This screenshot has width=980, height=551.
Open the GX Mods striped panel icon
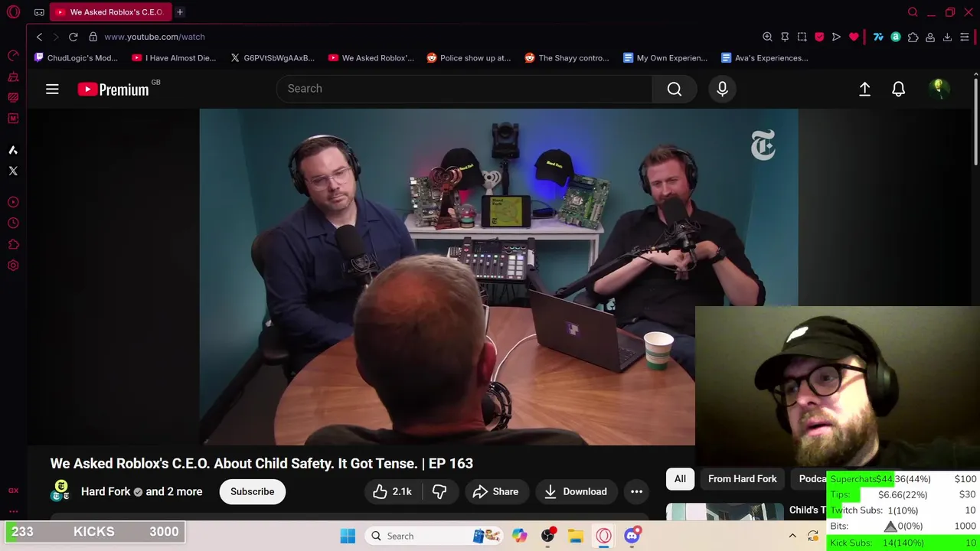[x=13, y=97]
